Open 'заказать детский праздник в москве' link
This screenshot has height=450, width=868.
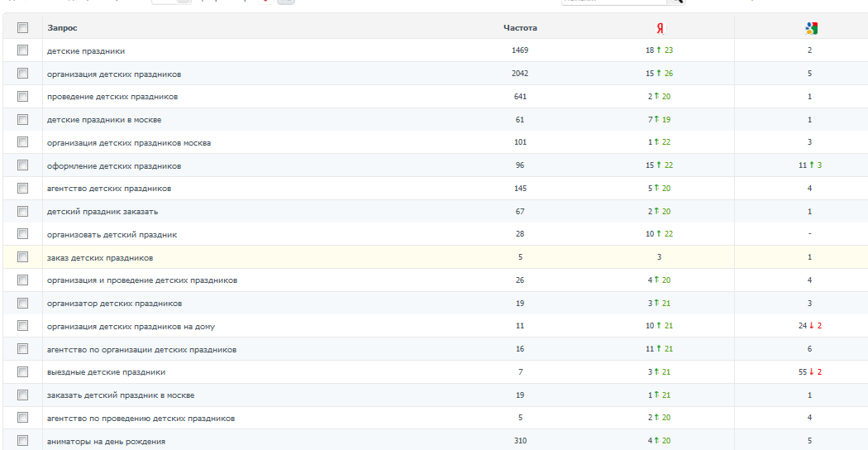coord(121,395)
